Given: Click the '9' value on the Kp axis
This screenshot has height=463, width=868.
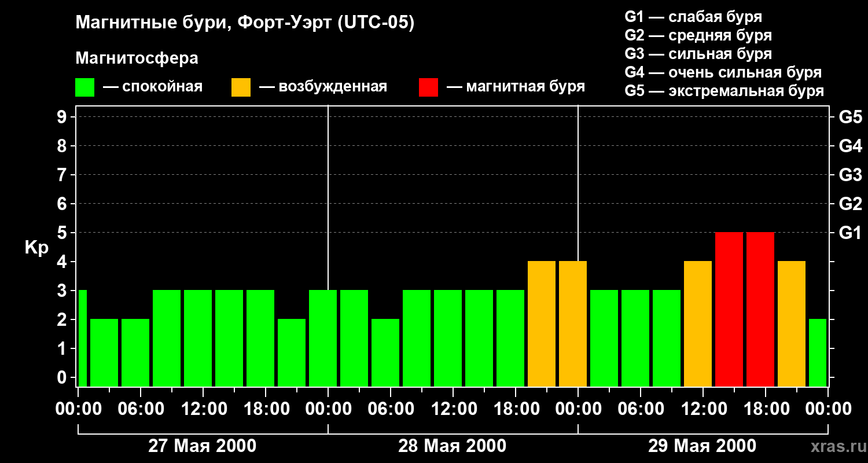Looking at the screenshot, I should point(62,117).
